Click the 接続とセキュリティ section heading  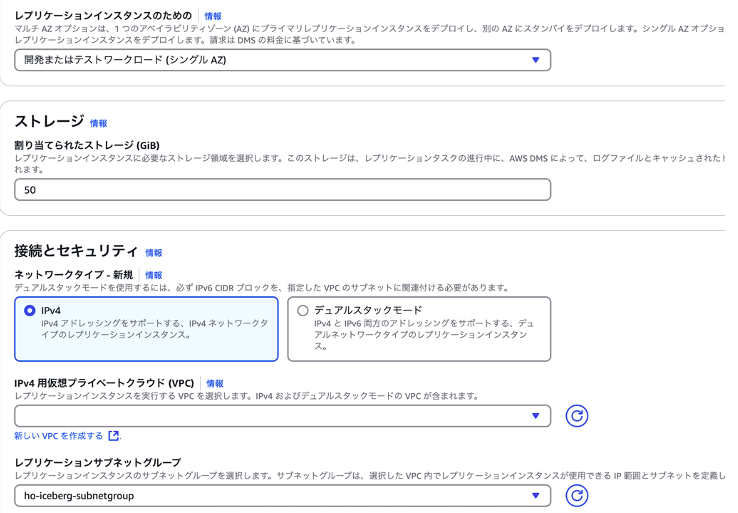pos(76,251)
